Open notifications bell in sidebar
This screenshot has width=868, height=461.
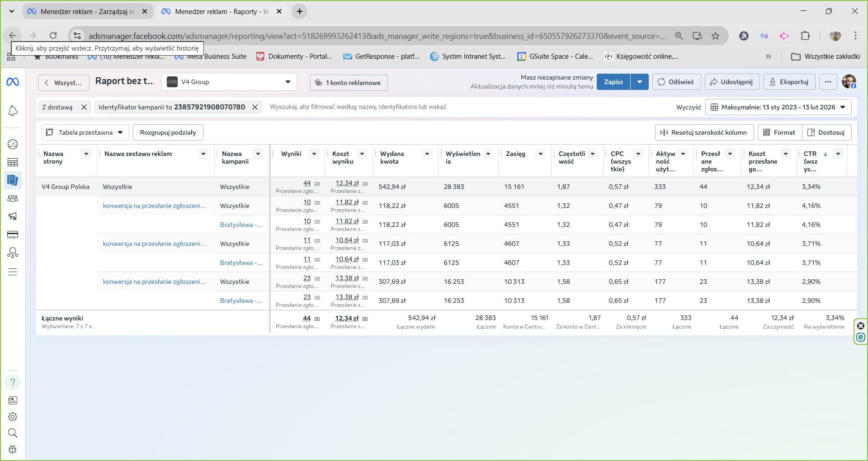tap(13, 111)
